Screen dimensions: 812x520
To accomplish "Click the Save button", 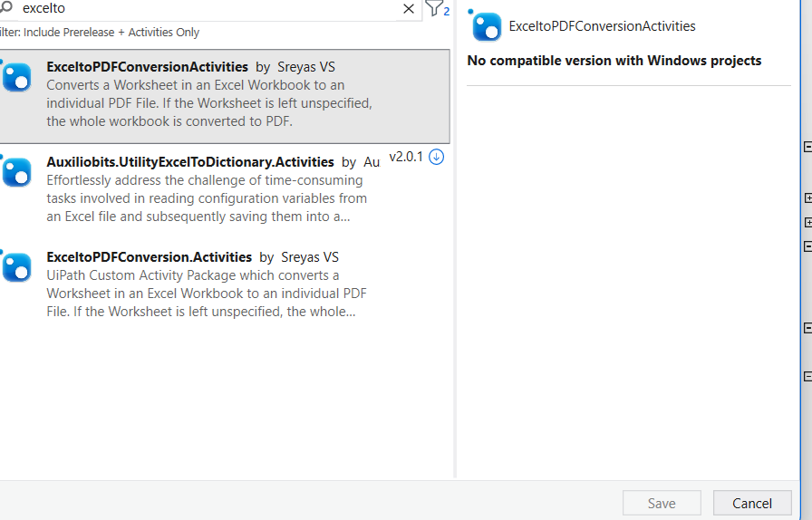I will coord(662,504).
